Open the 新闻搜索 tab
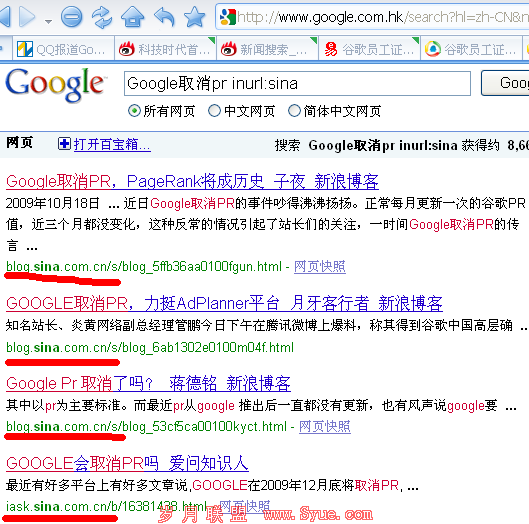529x524 pixels. click(x=268, y=50)
